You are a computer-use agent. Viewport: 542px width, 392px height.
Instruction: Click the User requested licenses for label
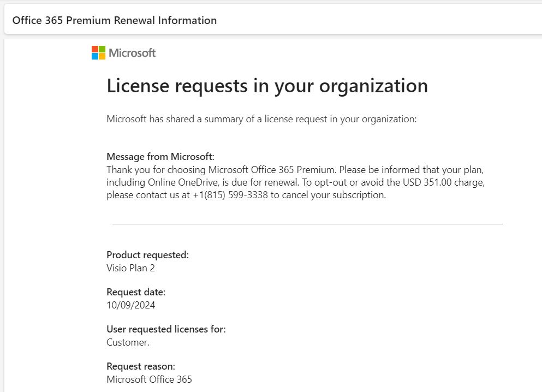click(x=166, y=329)
